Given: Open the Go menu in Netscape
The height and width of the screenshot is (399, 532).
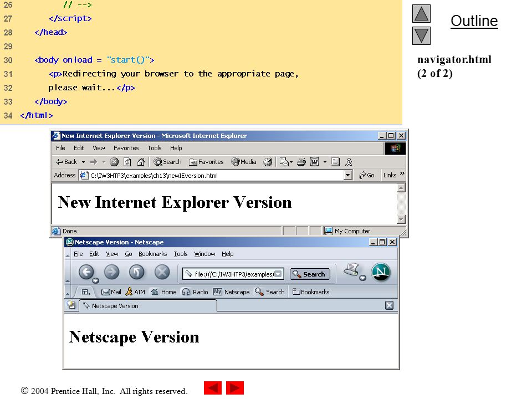Looking at the screenshot, I should (x=128, y=254).
